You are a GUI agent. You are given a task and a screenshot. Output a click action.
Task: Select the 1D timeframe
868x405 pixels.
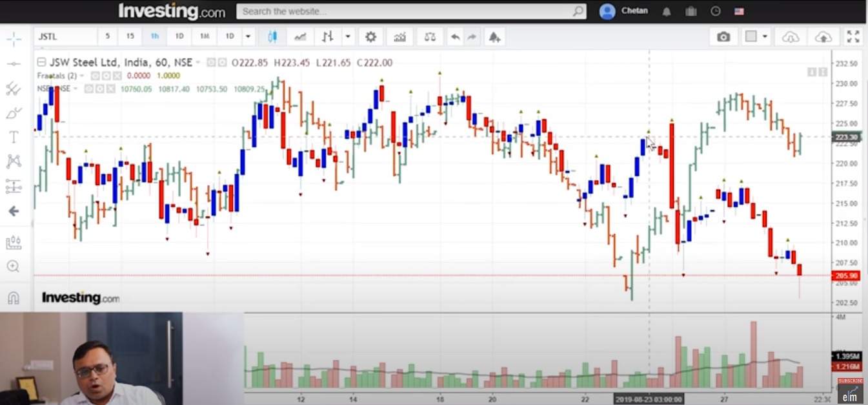[x=179, y=37]
